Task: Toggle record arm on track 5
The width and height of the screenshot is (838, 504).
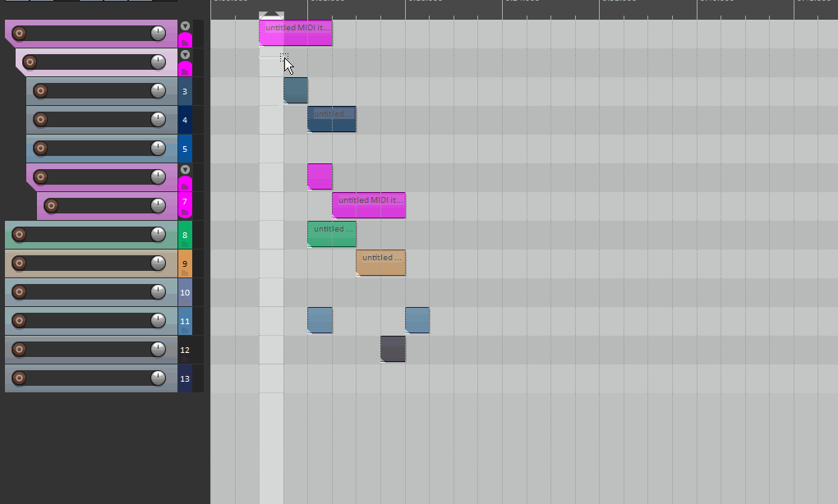Action: 40,149
